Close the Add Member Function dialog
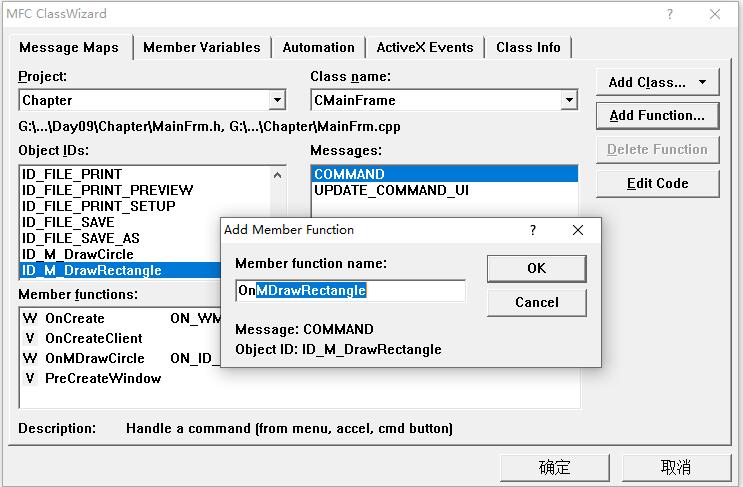Image resolution: width=743 pixels, height=487 pixels. 578,230
